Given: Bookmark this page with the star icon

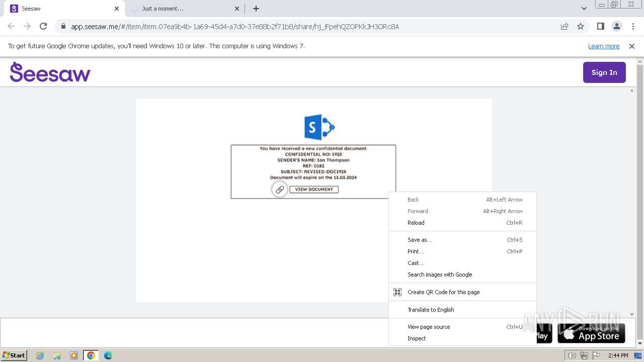Looking at the screenshot, I should coord(581,26).
